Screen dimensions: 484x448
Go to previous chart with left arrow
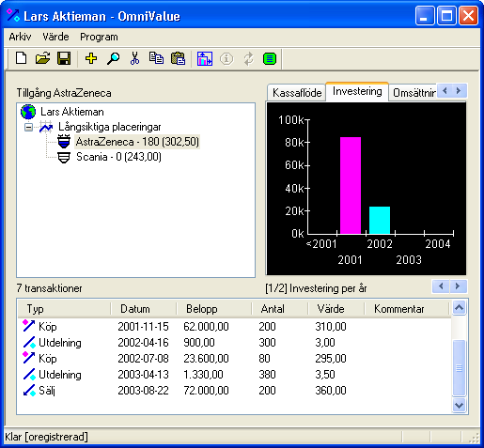(x=441, y=286)
